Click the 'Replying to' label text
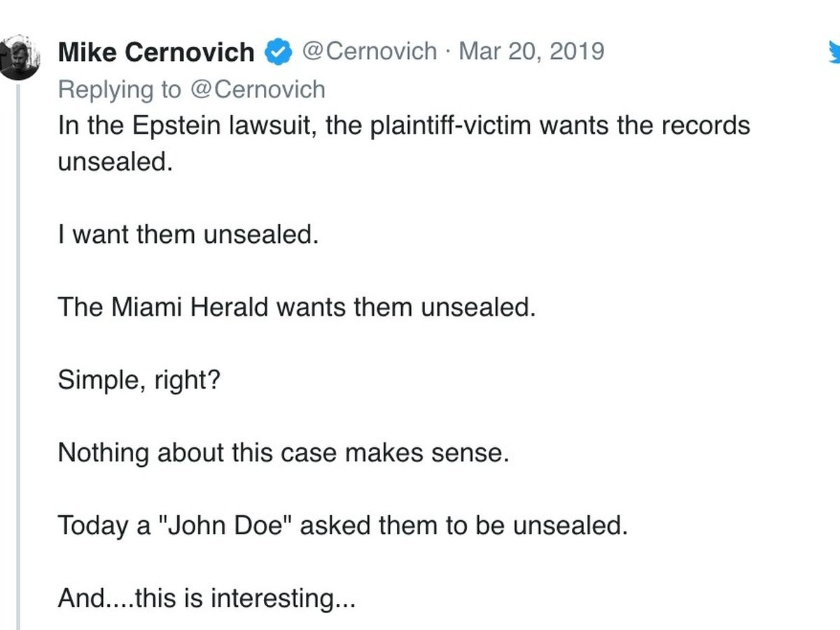The image size is (840, 630). [118, 90]
